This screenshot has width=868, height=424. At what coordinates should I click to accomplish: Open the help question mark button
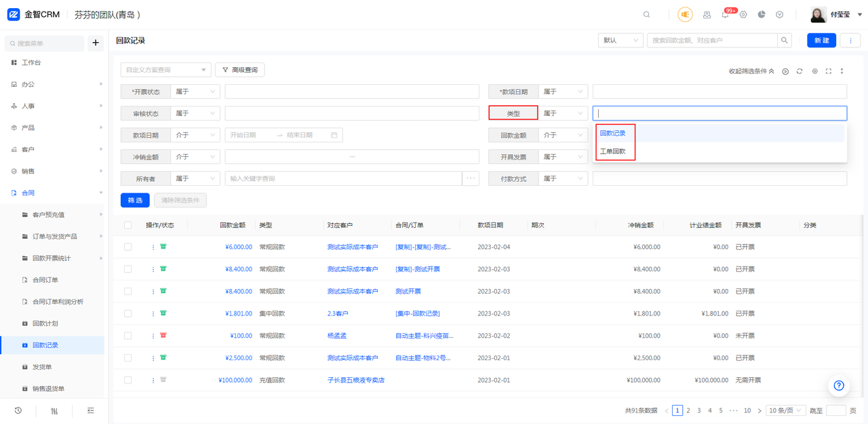click(839, 385)
